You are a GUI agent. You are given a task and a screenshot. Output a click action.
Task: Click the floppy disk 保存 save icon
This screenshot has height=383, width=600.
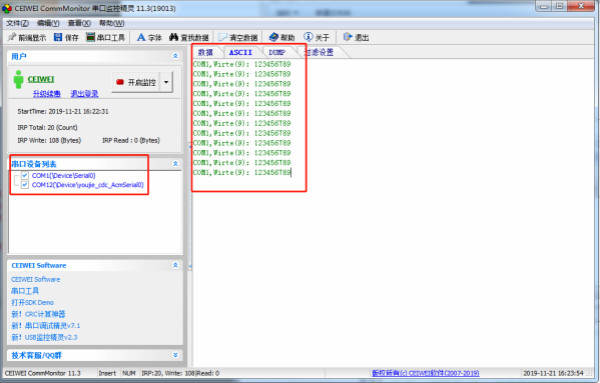[58, 37]
